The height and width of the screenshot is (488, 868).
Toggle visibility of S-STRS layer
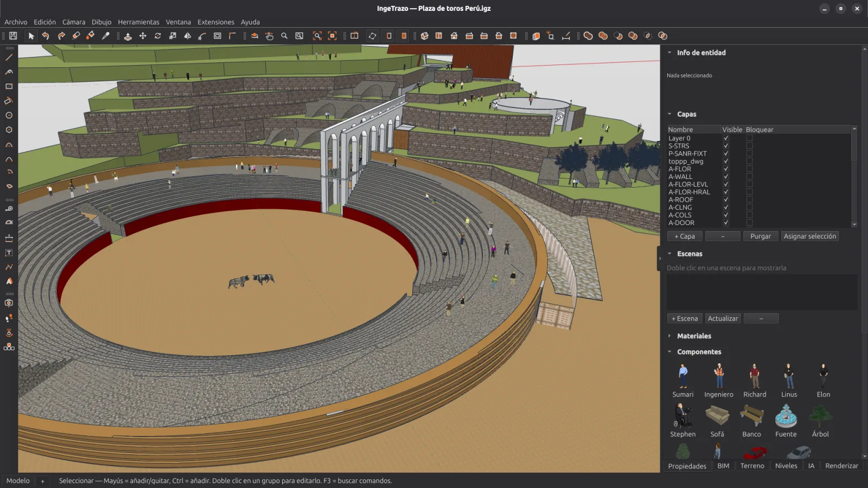(726, 146)
